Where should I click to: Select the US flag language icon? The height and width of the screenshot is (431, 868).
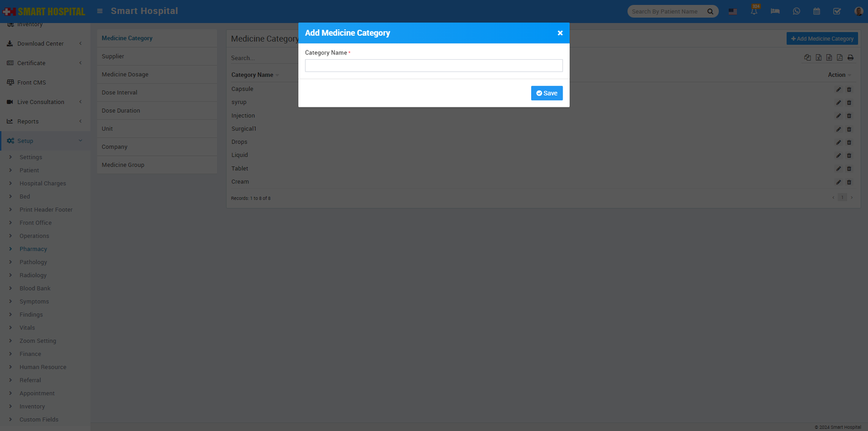pyautogui.click(x=733, y=11)
